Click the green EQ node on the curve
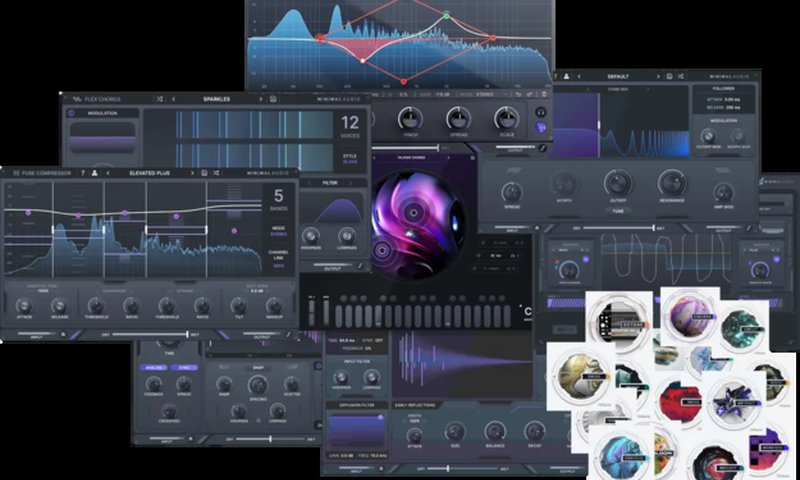 pos(446,16)
